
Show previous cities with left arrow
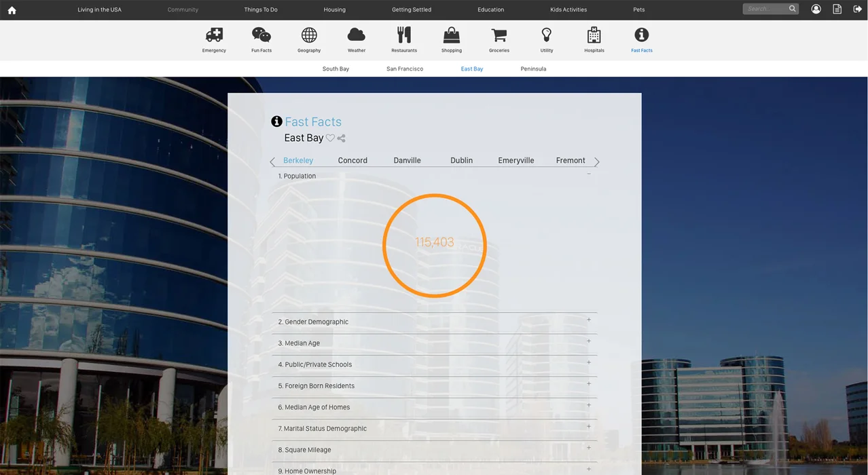click(272, 161)
